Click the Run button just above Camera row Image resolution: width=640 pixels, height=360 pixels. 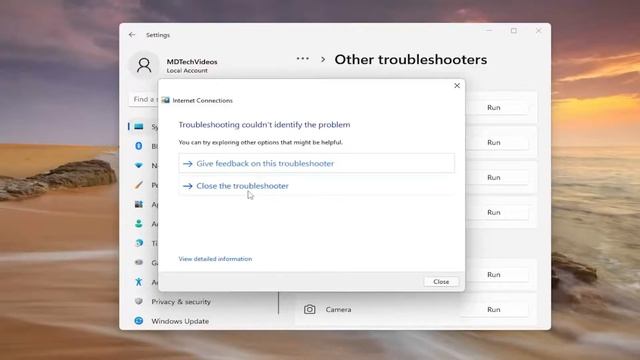(493, 275)
